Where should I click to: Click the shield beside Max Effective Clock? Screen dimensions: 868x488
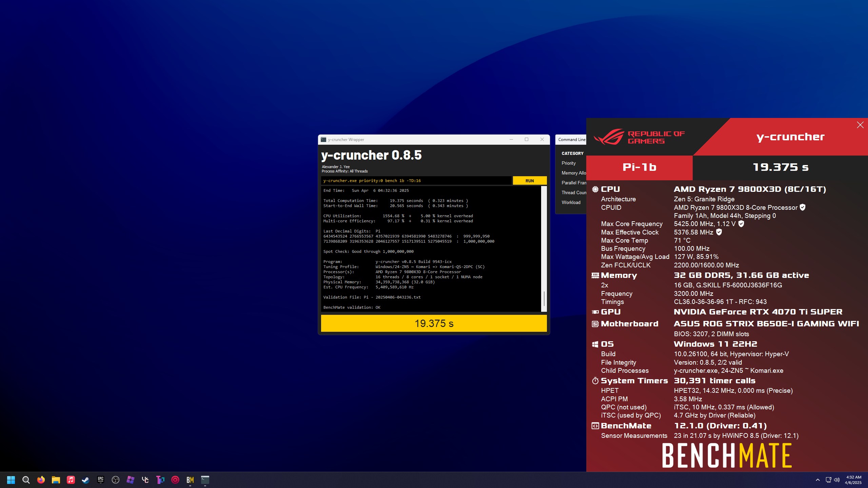tap(719, 232)
